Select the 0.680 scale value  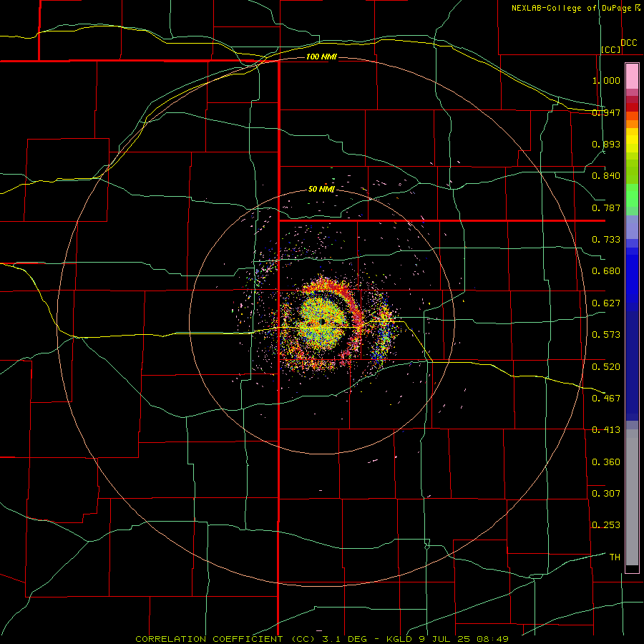606,271
